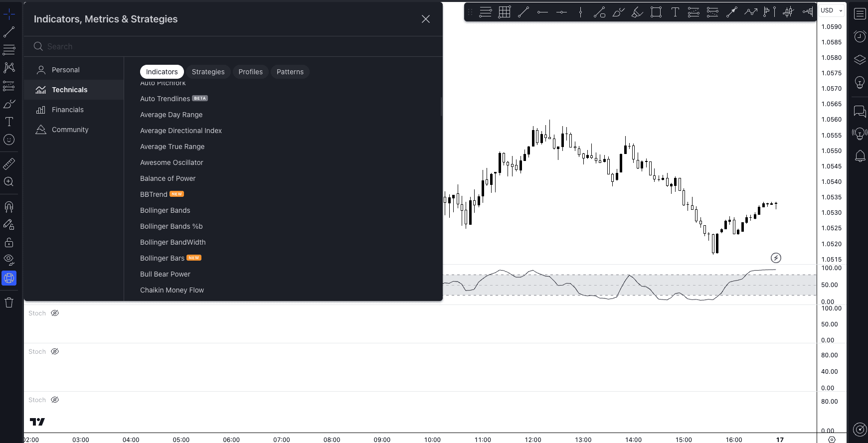Toggle visibility of the second Stoch pane
The image size is (868, 443).
coord(55,351)
